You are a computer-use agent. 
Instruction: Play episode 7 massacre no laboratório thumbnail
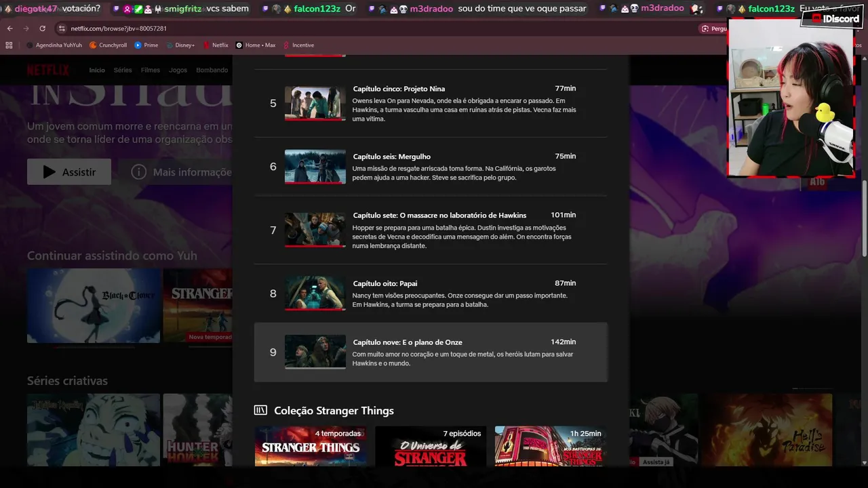[315, 230]
